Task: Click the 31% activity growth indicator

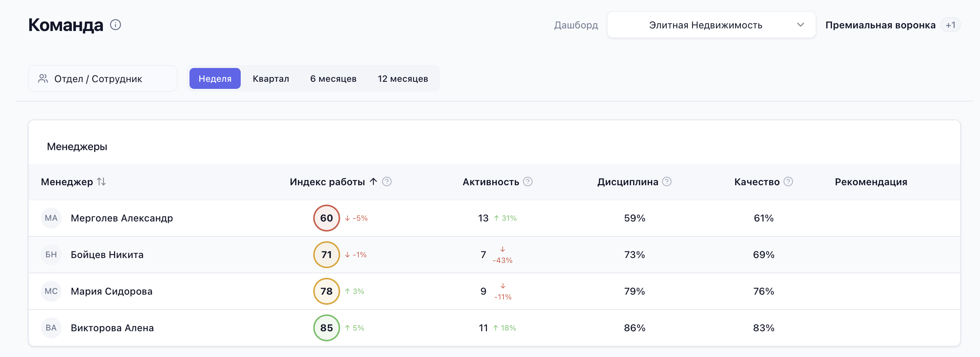Action: (x=505, y=218)
